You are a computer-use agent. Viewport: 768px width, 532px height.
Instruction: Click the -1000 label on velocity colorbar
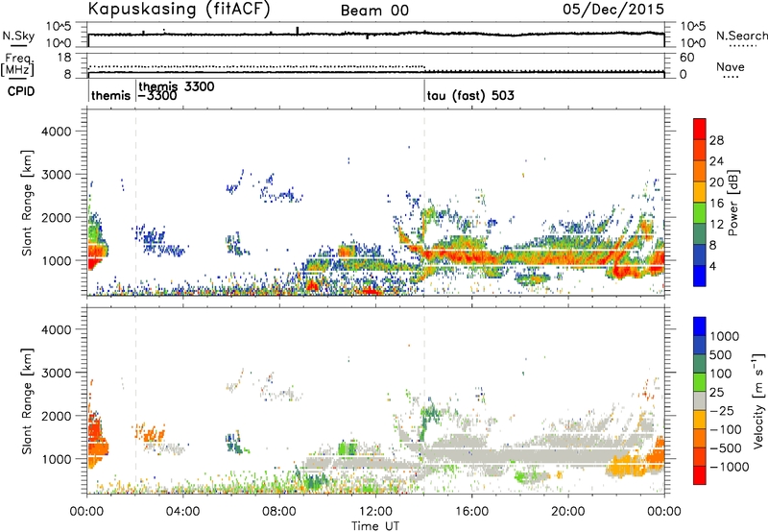(729, 467)
